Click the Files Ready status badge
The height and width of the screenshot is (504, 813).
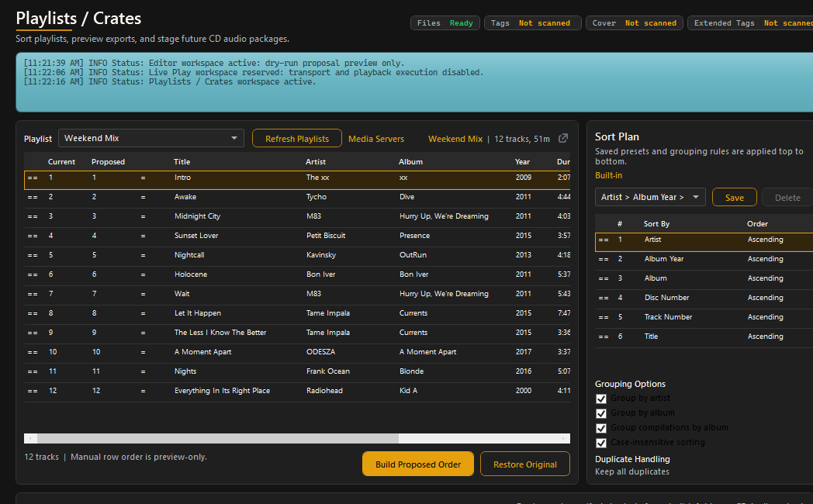pyautogui.click(x=445, y=22)
